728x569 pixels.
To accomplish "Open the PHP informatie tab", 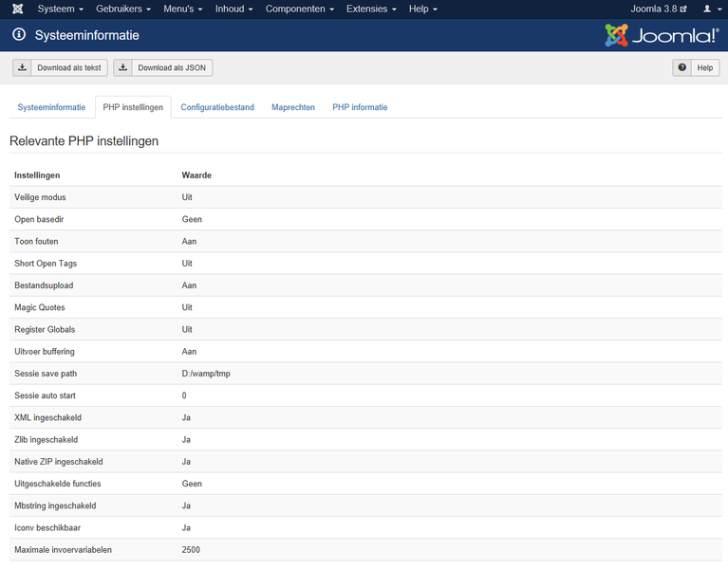I will tap(360, 107).
